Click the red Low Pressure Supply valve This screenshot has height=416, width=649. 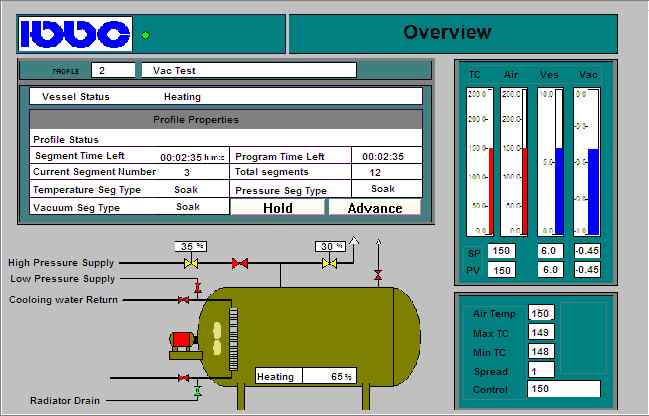click(x=198, y=288)
